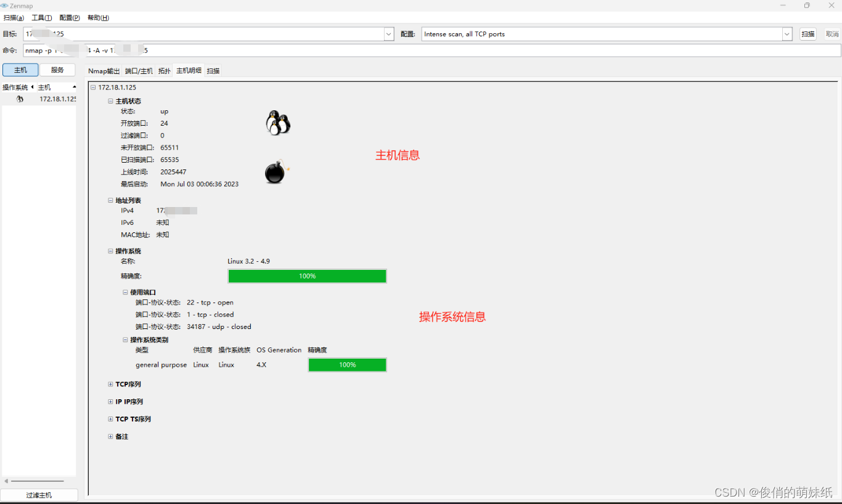Open the target dropdown arrow
Screen dimensions: 842x504
(389, 35)
